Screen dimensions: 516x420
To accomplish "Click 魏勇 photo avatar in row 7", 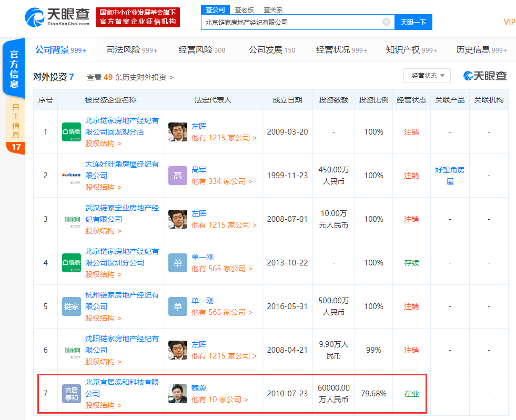I will [x=178, y=394].
